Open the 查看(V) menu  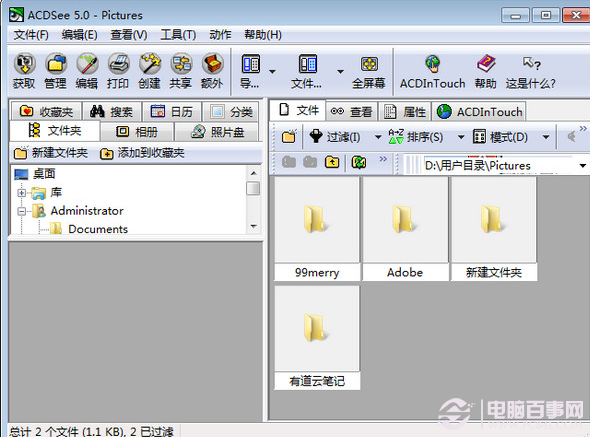click(x=129, y=35)
